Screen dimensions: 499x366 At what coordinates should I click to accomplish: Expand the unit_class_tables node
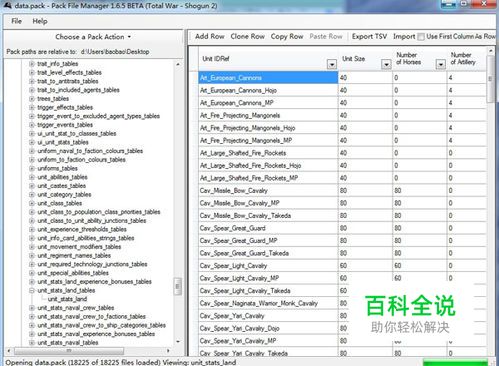[32, 203]
